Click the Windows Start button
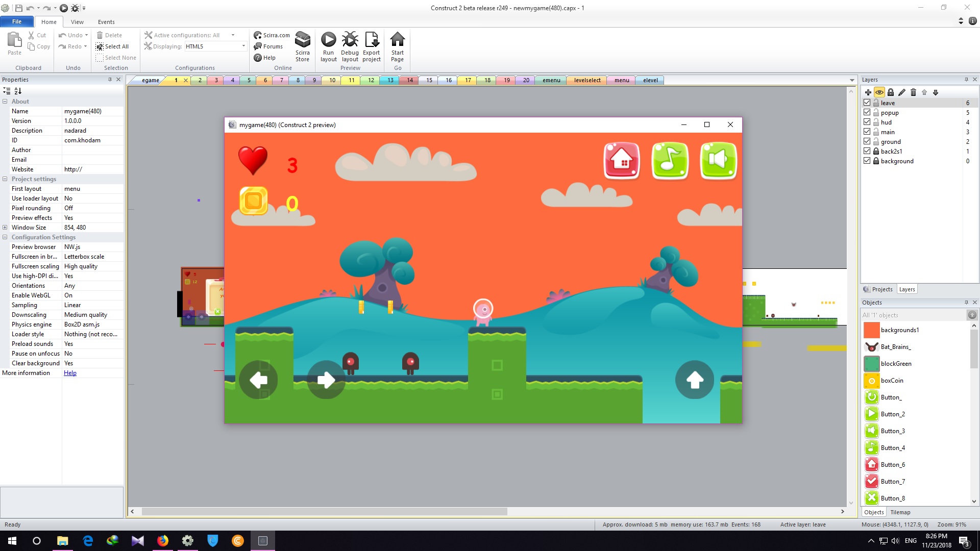This screenshot has height=551, width=980. (x=12, y=541)
